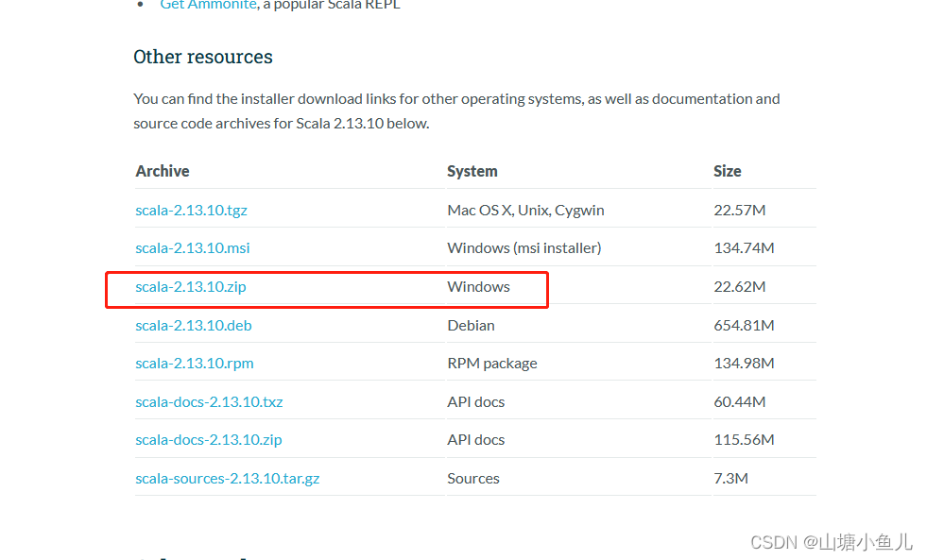Download scala-2.13.10.msi installer
Viewport: 927px width, 560px height.
click(192, 248)
